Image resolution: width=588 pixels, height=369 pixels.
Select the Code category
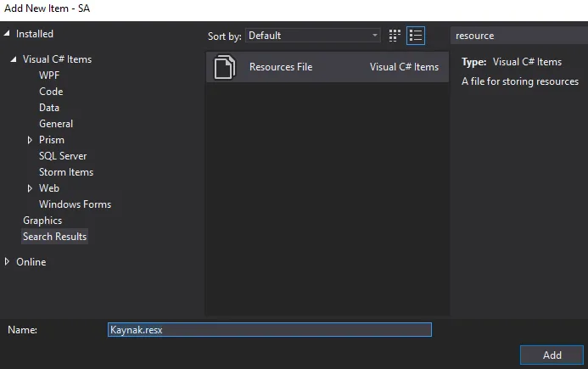point(51,92)
